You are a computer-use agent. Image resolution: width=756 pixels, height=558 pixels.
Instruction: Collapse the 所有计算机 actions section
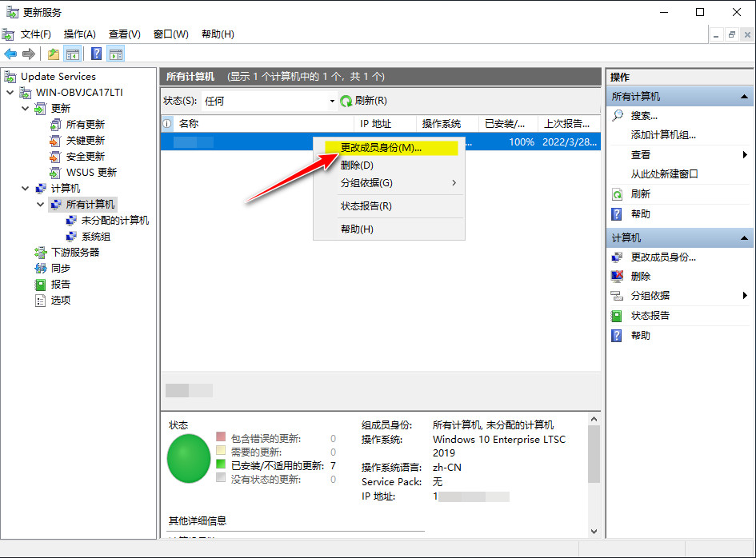tap(744, 97)
